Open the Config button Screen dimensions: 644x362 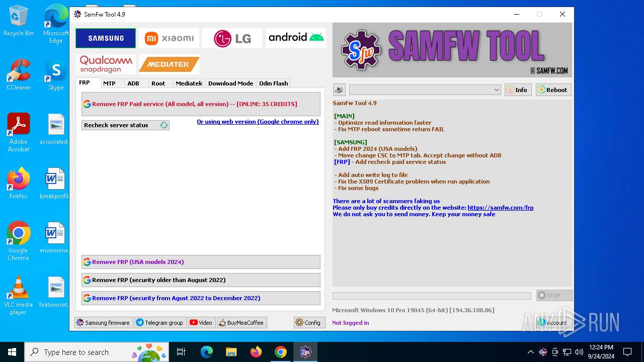(x=309, y=323)
